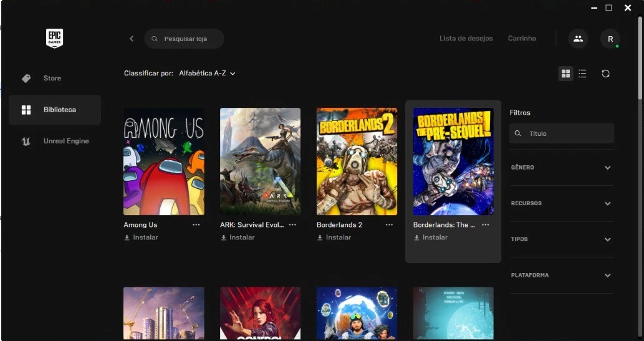Open ARK: Survival Evolved three-dot menu
The height and width of the screenshot is (341, 644).
(x=292, y=224)
